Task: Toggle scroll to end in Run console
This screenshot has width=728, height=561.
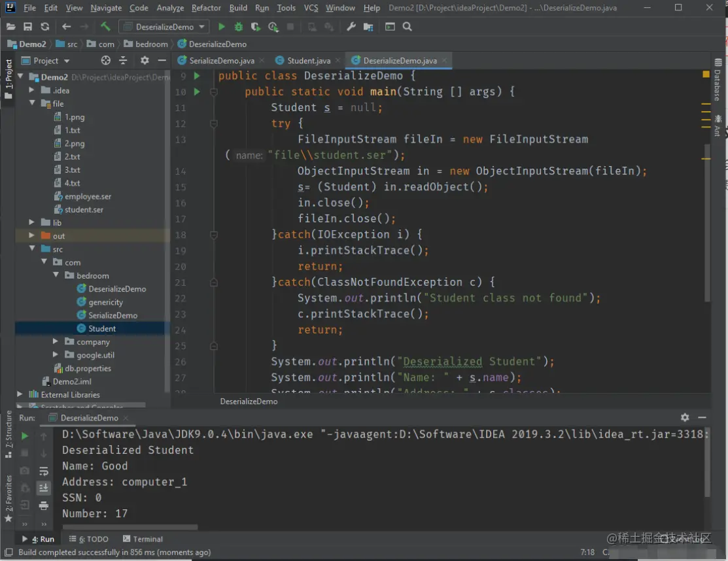Action: (44, 488)
